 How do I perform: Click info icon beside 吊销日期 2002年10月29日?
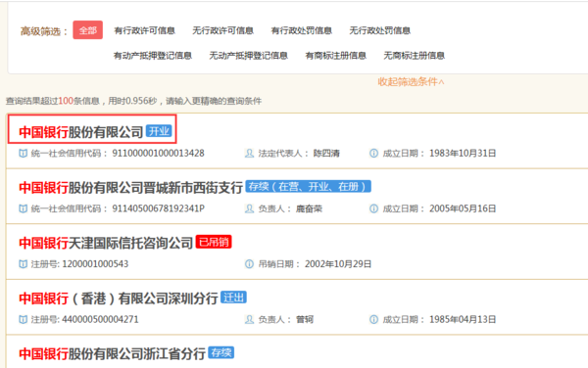(x=249, y=264)
